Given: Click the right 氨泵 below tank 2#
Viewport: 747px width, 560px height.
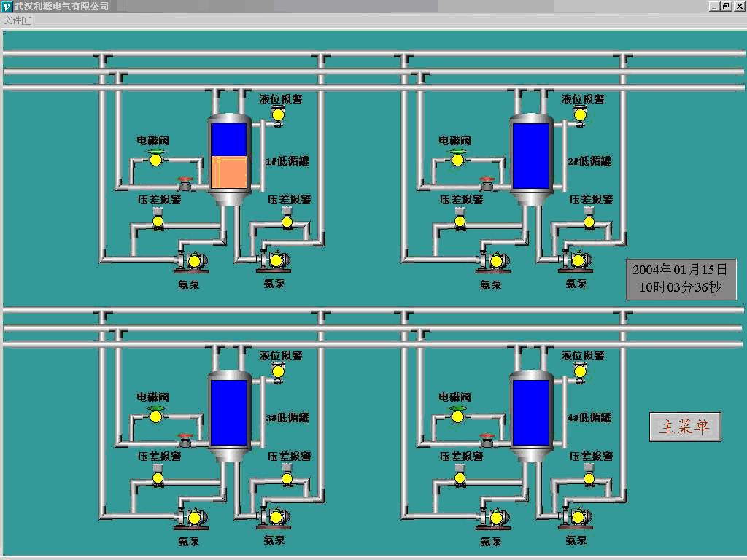Looking at the screenshot, I should tap(578, 260).
